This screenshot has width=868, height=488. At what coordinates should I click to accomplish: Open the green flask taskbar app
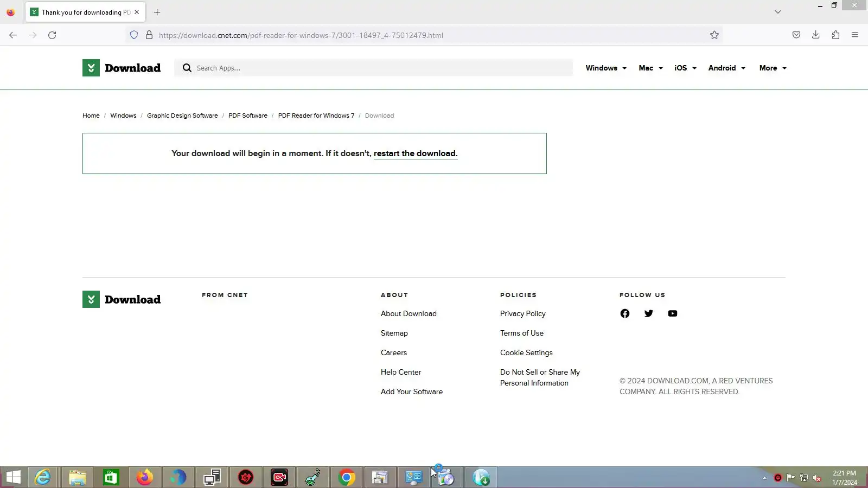click(313, 477)
